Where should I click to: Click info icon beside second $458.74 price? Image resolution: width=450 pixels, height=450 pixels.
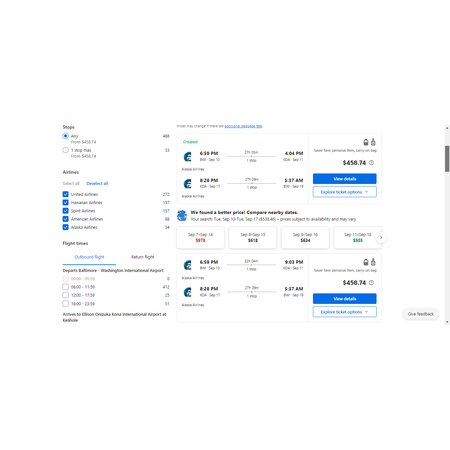coord(371,283)
